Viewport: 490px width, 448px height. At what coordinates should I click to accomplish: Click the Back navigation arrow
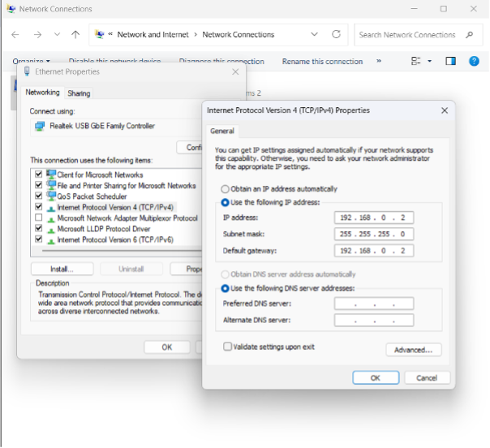point(15,35)
